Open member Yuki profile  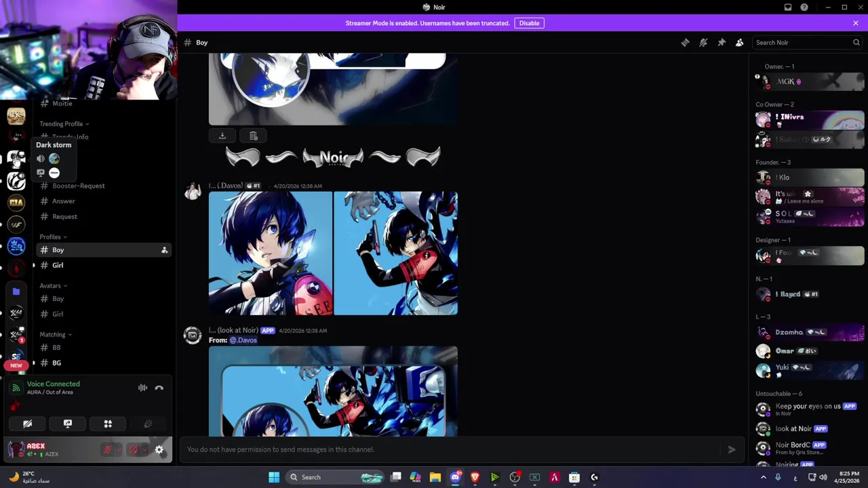[809, 370]
